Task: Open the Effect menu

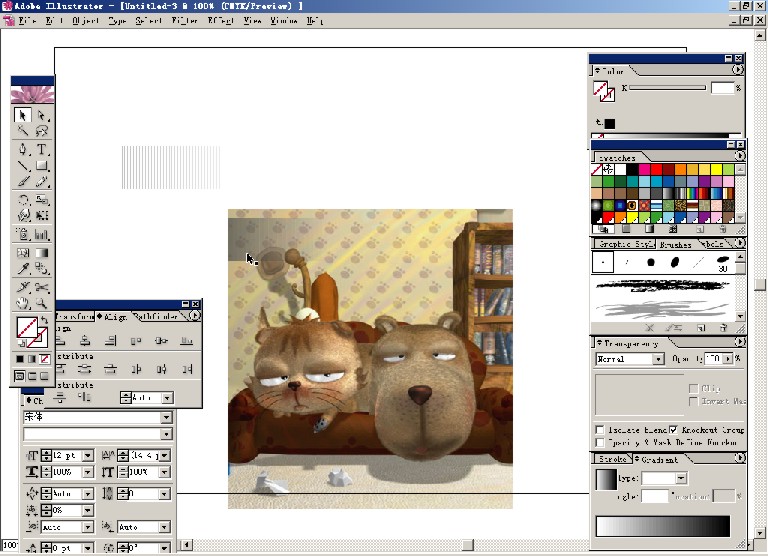Action: (x=220, y=21)
